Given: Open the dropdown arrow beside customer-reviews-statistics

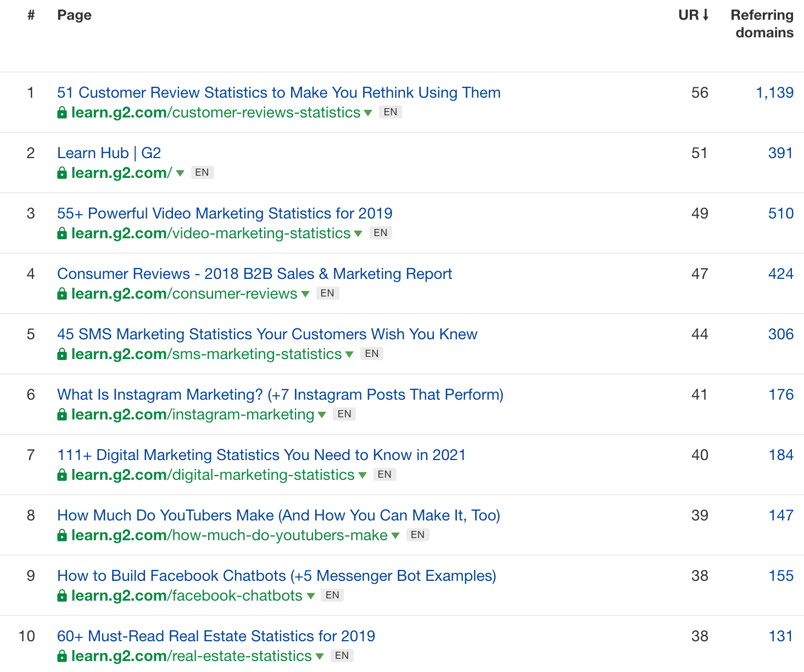Looking at the screenshot, I should (368, 113).
